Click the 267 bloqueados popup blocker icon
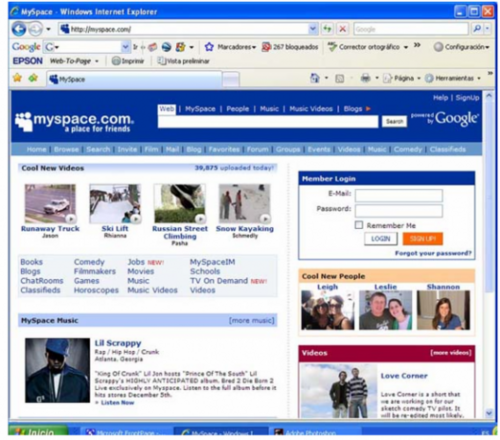This screenshot has height=440, width=500. point(266,47)
